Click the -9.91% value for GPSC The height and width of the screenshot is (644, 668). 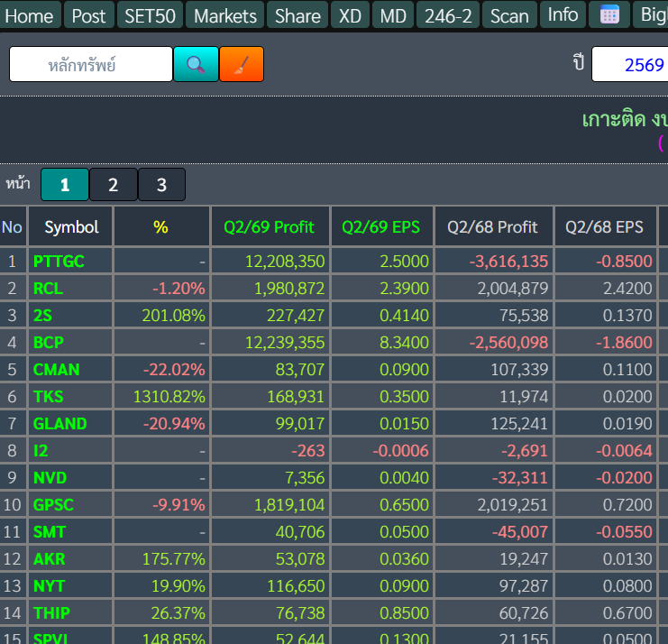178,505
